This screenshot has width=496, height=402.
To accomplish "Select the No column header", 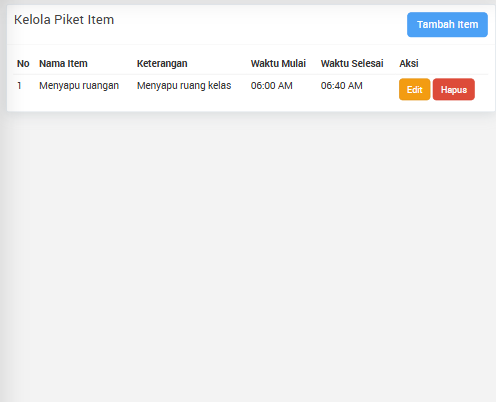I will pos(23,63).
